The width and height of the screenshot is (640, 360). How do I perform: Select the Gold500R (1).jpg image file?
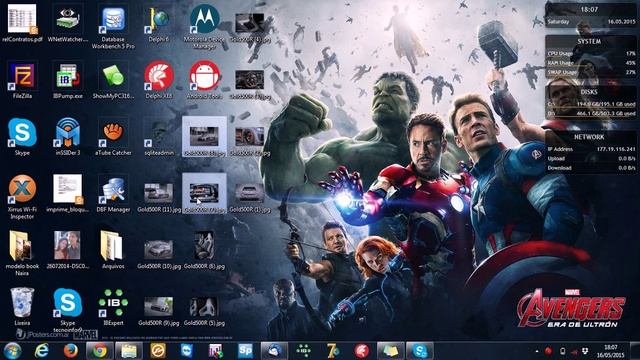pos(250,197)
